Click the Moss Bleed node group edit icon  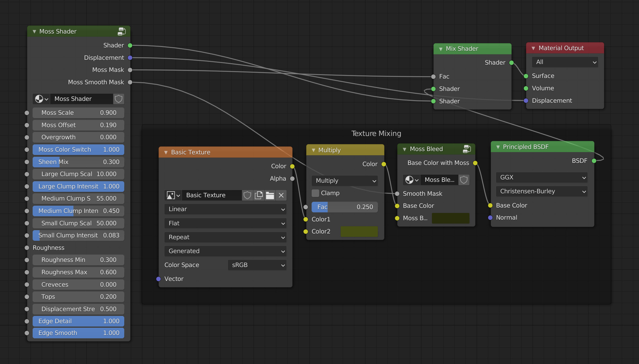[467, 149]
